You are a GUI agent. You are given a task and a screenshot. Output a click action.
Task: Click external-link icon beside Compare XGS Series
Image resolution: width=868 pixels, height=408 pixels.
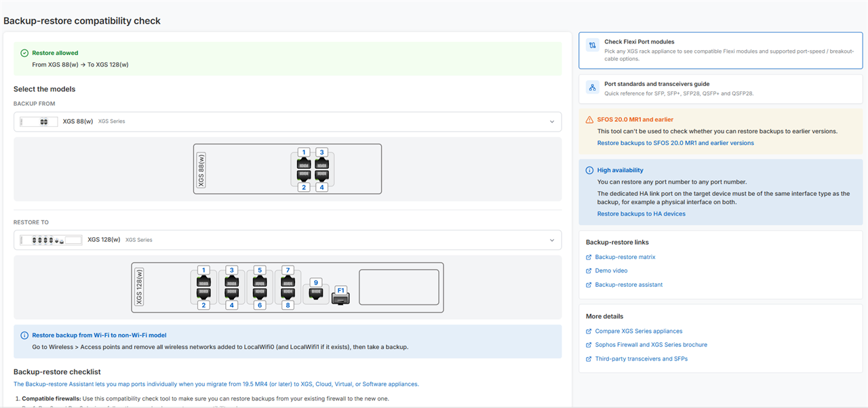(589, 331)
